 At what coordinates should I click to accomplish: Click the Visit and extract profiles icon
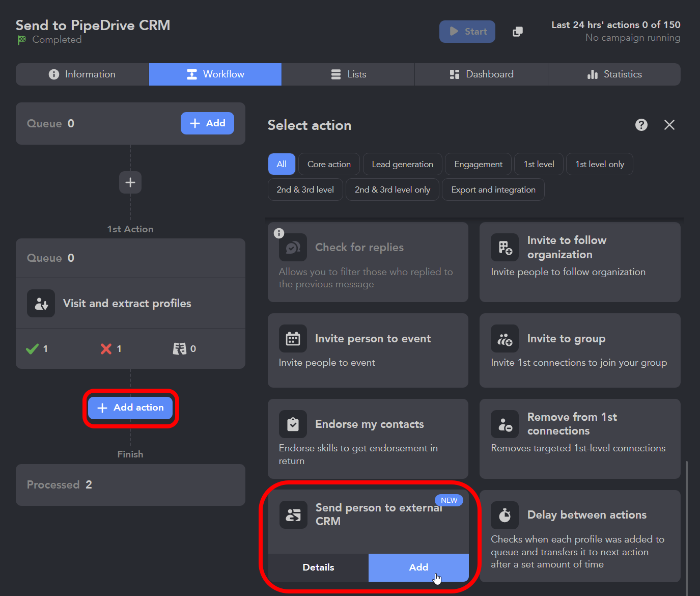coord(41,303)
